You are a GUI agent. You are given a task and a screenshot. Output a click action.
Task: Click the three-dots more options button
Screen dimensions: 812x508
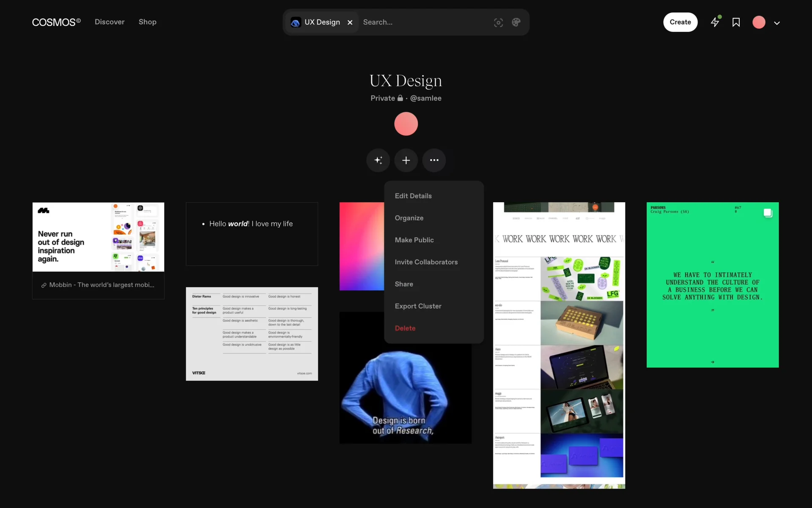coord(434,160)
